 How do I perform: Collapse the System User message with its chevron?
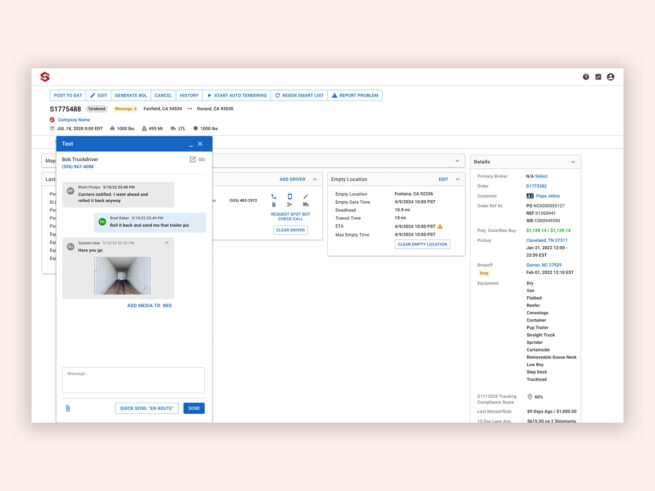click(167, 243)
